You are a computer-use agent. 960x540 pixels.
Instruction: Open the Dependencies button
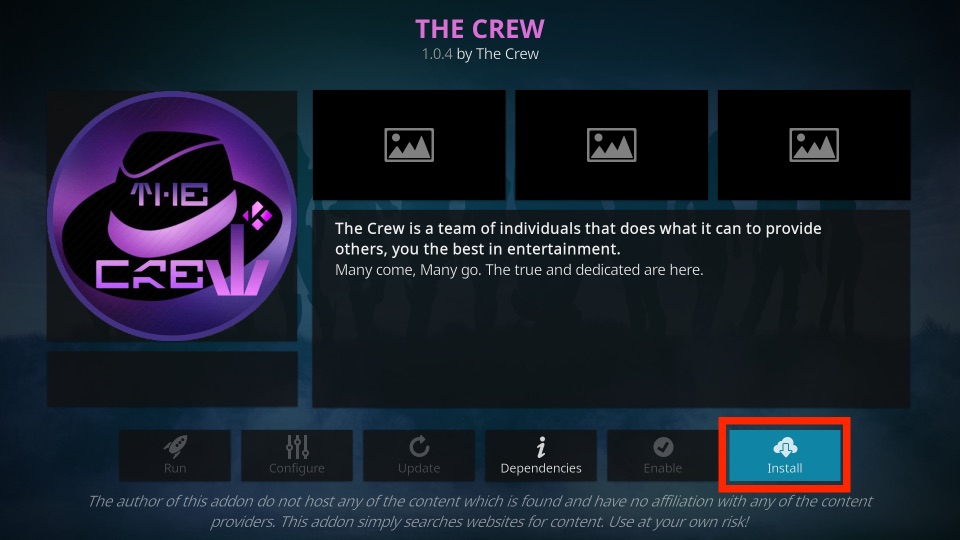coord(541,456)
